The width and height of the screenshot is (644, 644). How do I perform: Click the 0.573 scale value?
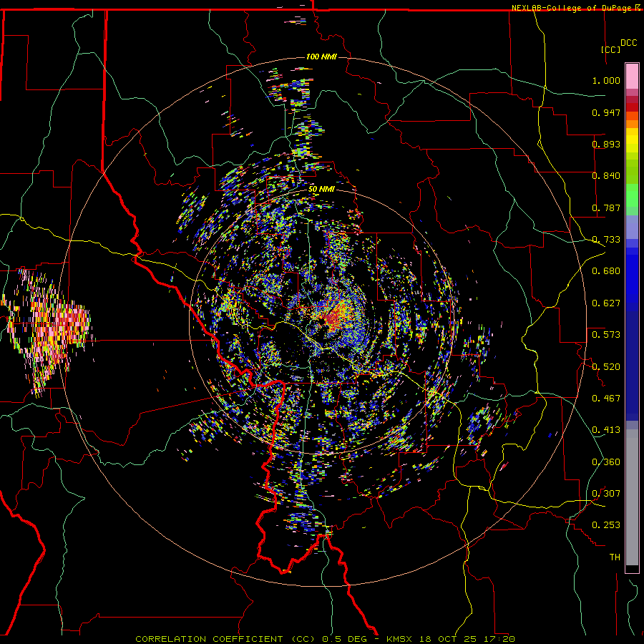click(606, 335)
